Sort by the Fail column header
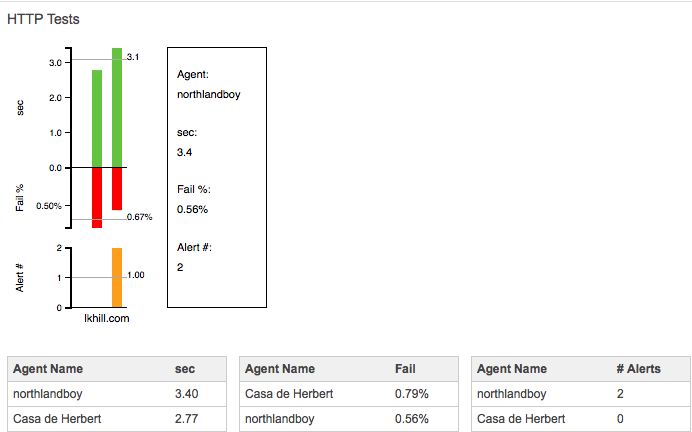 coord(405,369)
